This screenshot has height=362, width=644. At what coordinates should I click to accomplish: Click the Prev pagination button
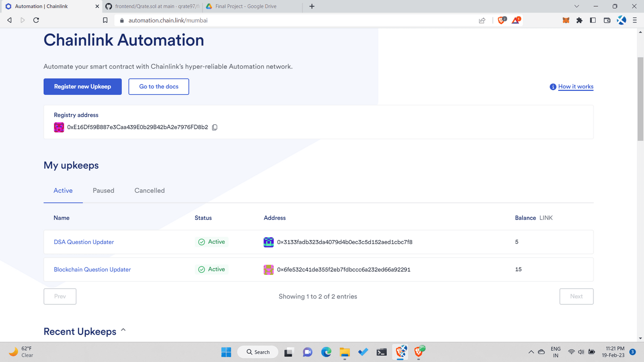[x=60, y=296]
